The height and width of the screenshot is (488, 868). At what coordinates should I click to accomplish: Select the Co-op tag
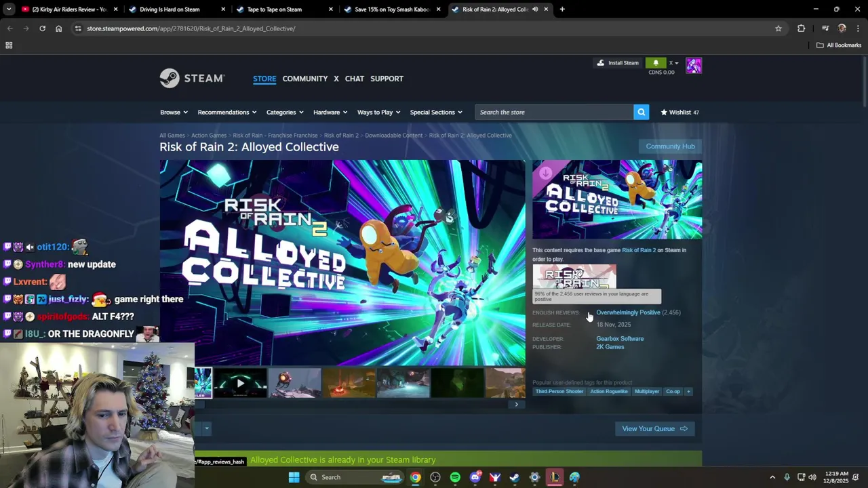(x=673, y=391)
